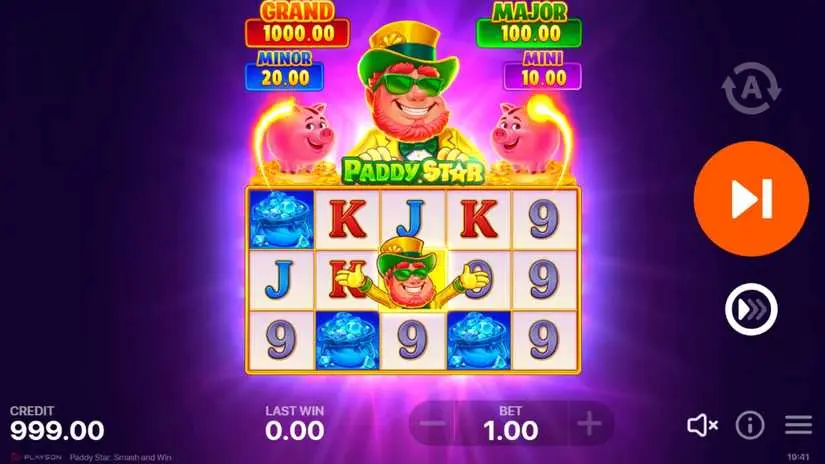The image size is (825, 464).
Task: Open the hamburger menu
Action: coord(799,425)
